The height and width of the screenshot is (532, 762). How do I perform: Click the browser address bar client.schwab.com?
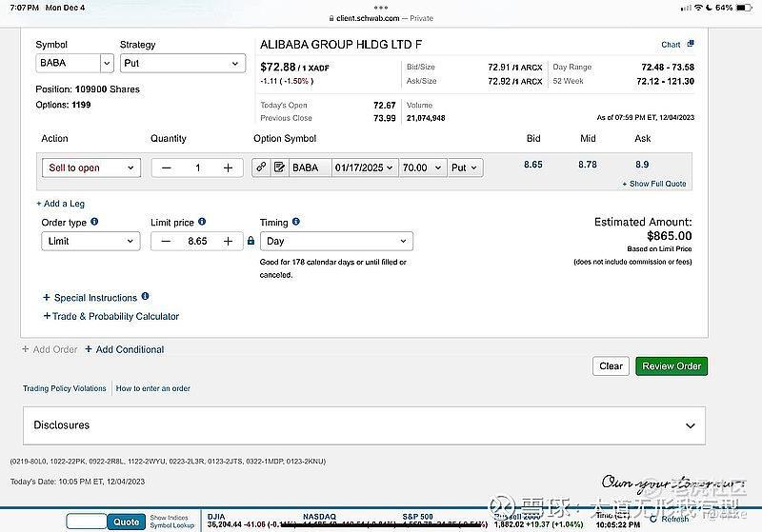(380, 18)
